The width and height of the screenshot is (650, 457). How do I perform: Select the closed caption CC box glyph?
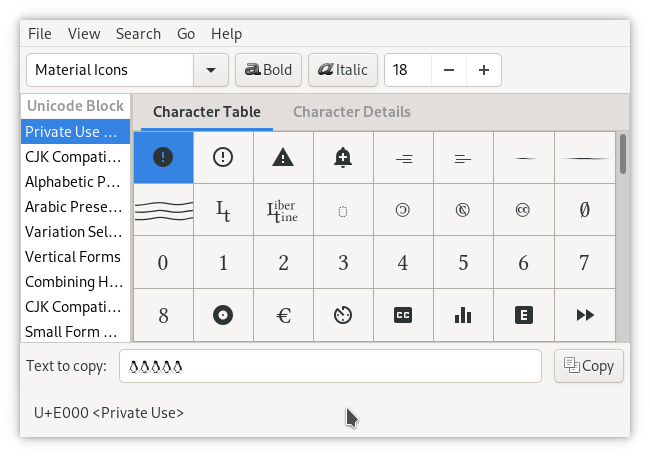coord(403,315)
